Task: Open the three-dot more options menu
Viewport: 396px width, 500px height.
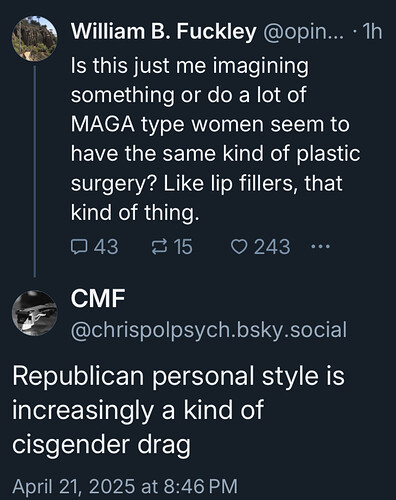Action: [x=320, y=247]
